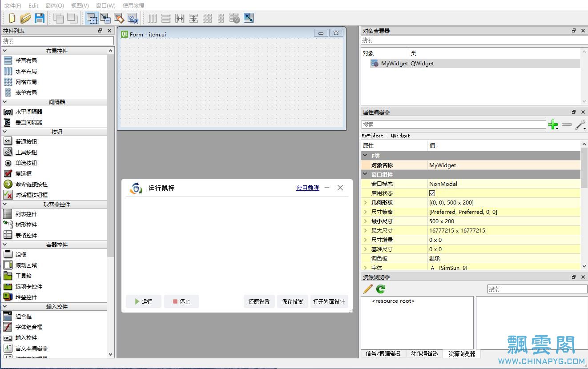Click the 资源浏览器 search field
Image resolution: width=588 pixels, height=369 pixels.
pos(537,289)
